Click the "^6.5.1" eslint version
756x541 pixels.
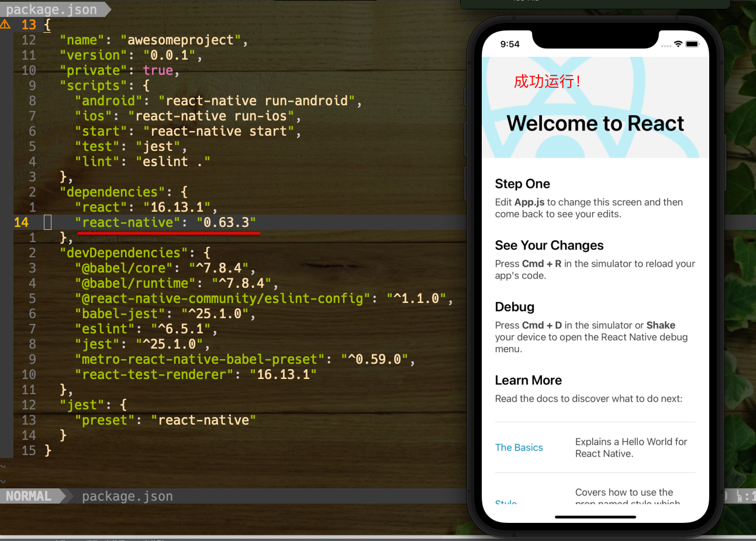181,329
